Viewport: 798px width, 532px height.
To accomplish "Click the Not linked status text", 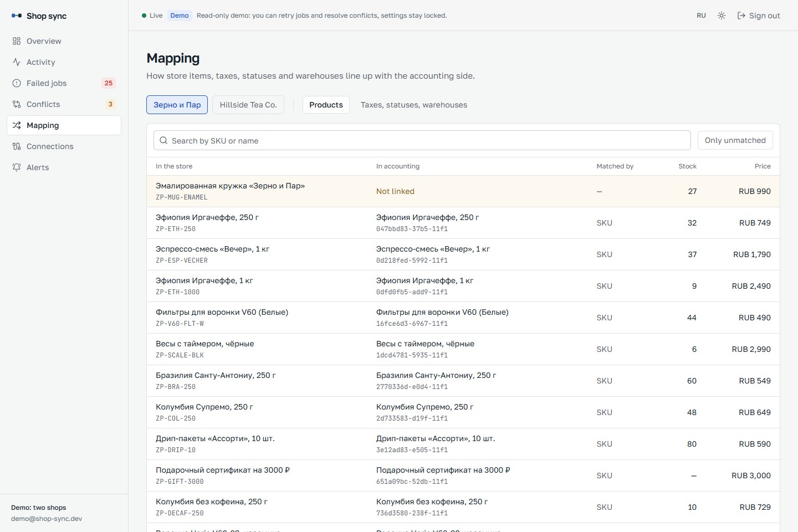I will pos(395,191).
